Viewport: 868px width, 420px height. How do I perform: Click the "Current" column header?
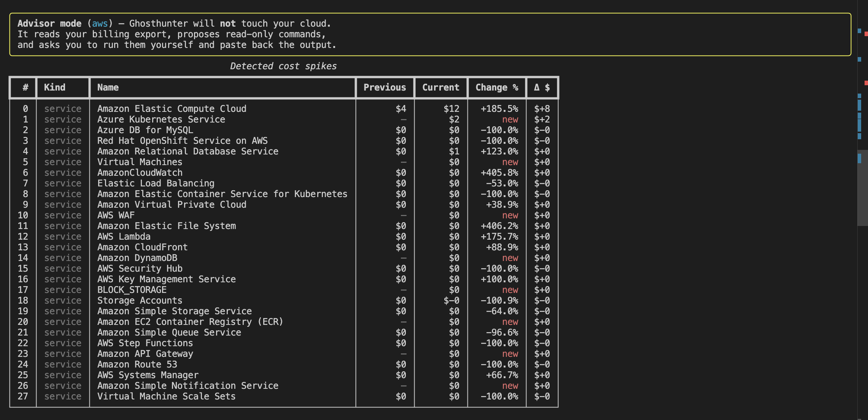pyautogui.click(x=441, y=87)
